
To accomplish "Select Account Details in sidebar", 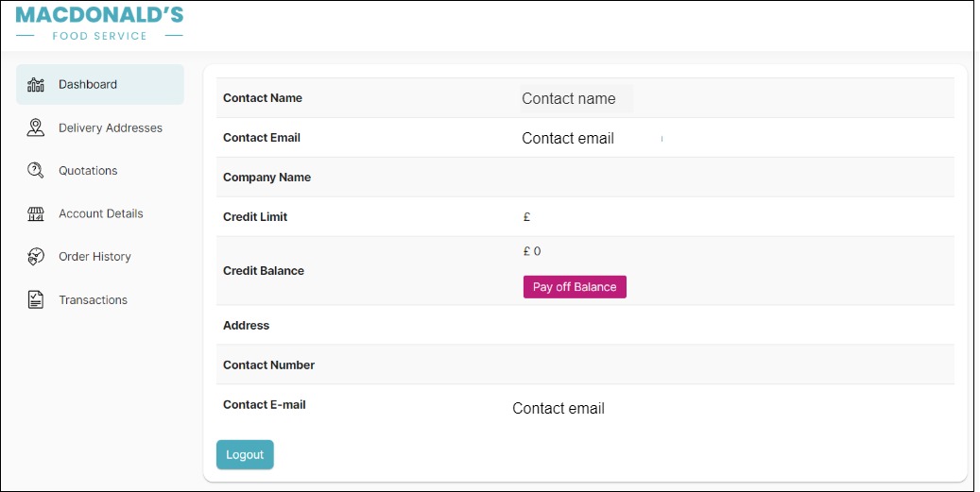I will 100,213.
